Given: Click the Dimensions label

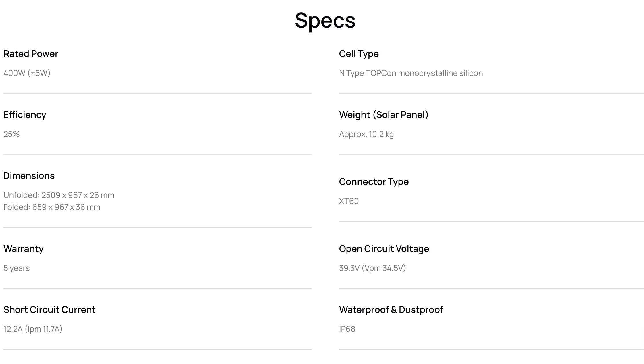Looking at the screenshot, I should coord(29,176).
